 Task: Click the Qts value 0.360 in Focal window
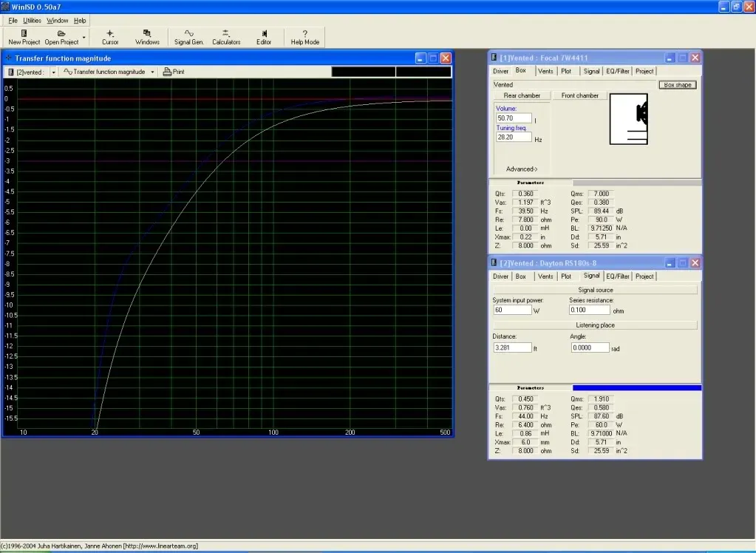[x=525, y=194]
